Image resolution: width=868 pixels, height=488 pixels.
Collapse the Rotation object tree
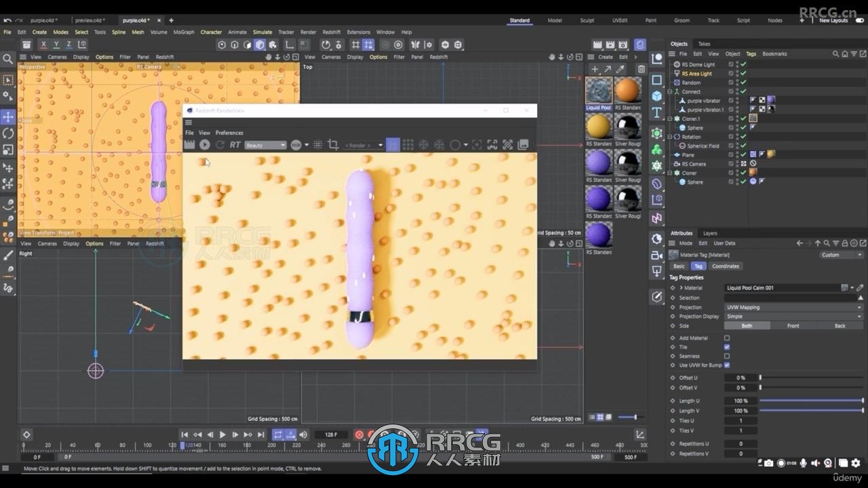669,137
